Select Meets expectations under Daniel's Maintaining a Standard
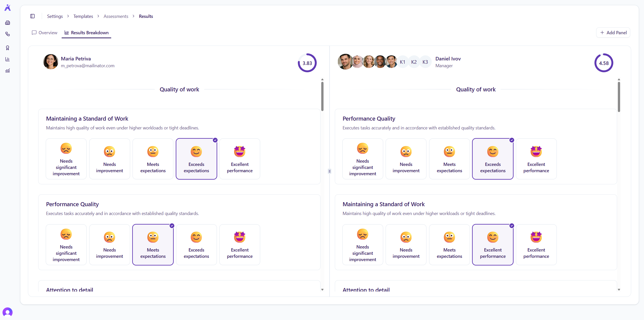 pyautogui.click(x=450, y=245)
